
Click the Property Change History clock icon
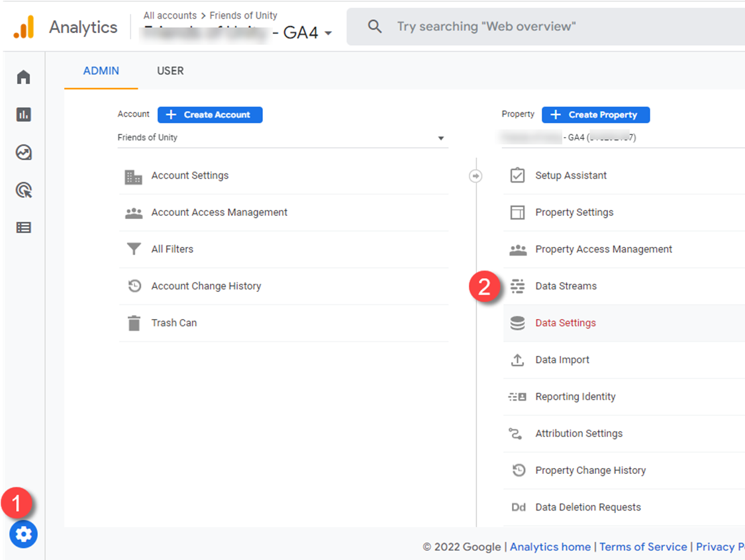tap(519, 470)
